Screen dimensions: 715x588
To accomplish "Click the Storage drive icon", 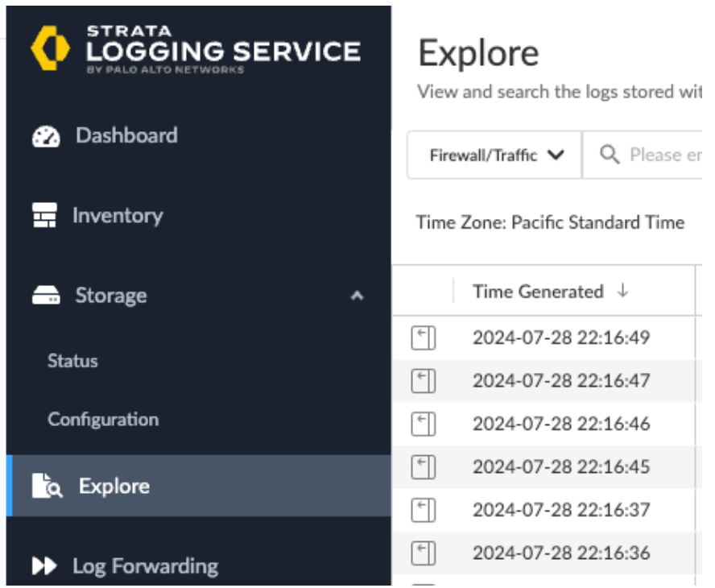I will (x=46, y=296).
